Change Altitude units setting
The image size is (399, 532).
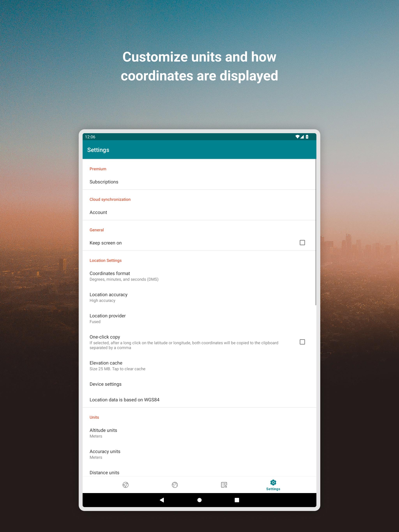pos(199,433)
